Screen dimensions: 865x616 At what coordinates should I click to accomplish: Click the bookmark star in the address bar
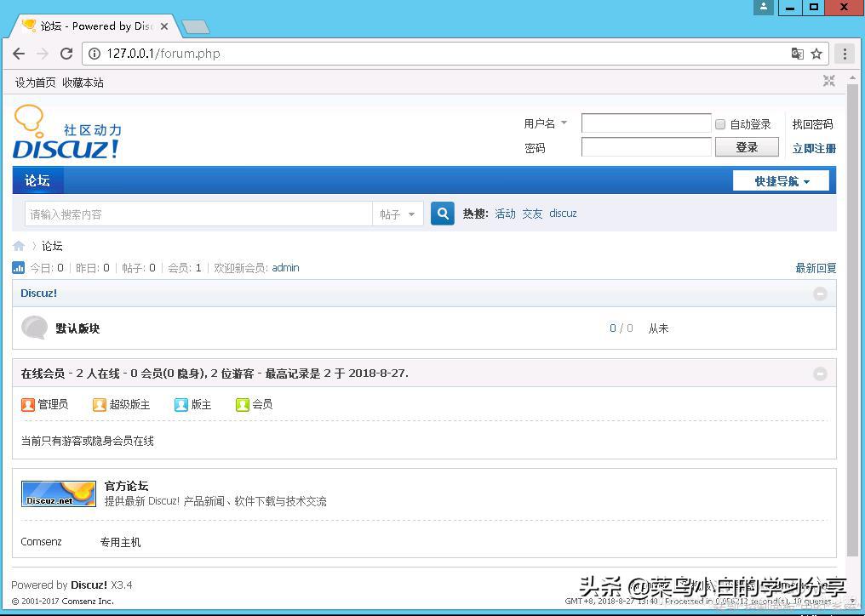tap(816, 53)
